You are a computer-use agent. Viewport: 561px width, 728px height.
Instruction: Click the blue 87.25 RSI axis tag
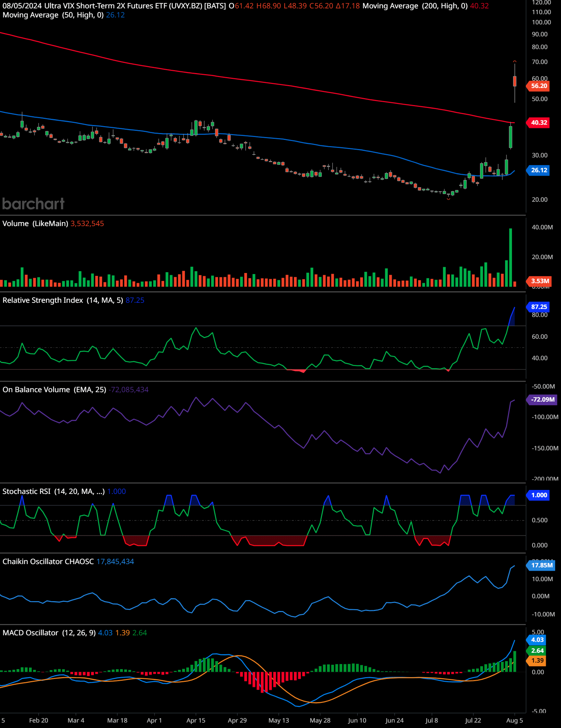538,307
